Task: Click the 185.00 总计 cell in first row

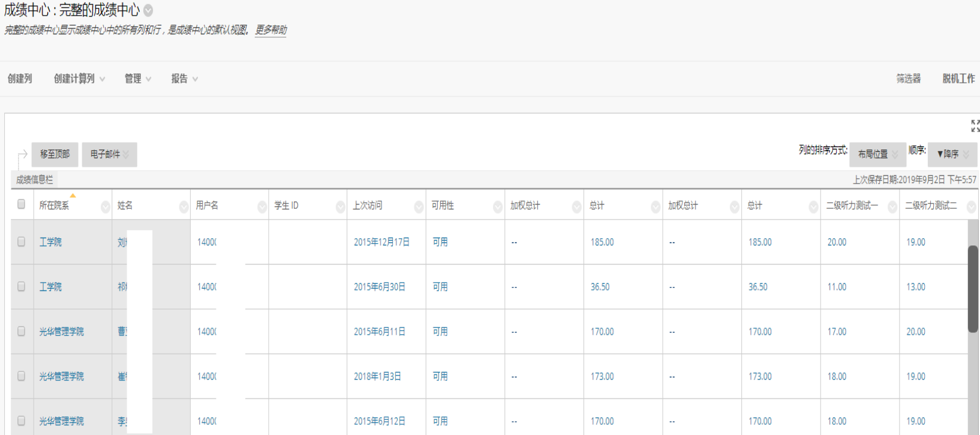Action: click(602, 242)
